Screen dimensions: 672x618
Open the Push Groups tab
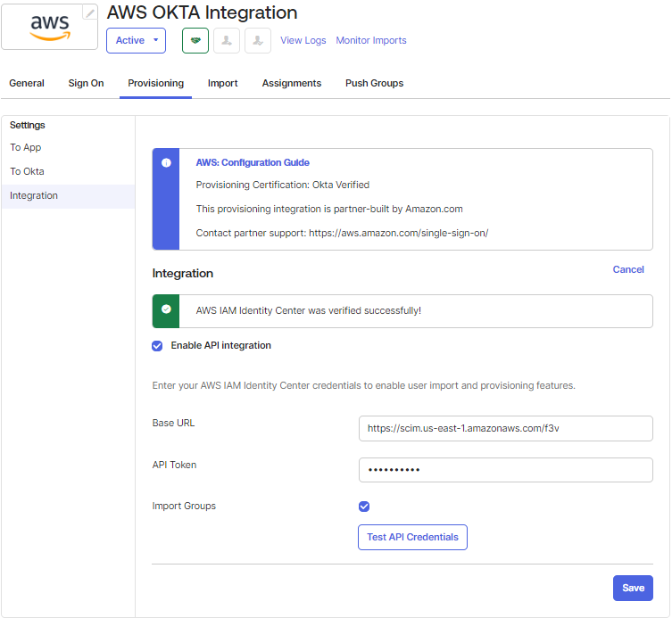coord(375,83)
